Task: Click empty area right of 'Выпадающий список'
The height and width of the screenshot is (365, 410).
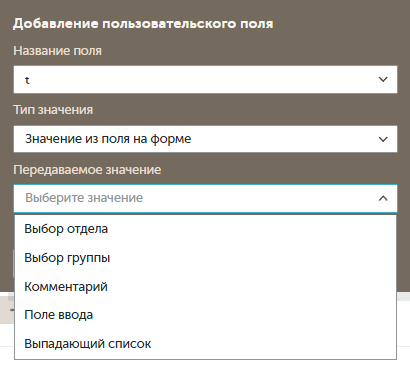Action: point(273,344)
